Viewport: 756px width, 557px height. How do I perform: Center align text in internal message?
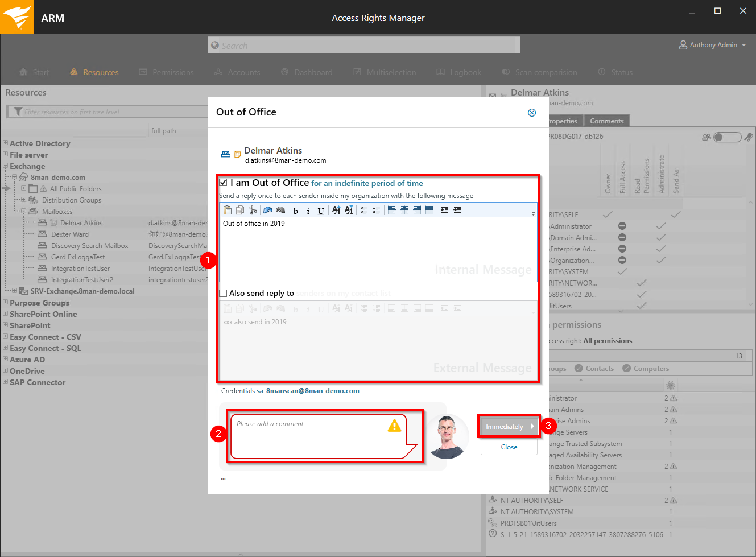tap(404, 210)
